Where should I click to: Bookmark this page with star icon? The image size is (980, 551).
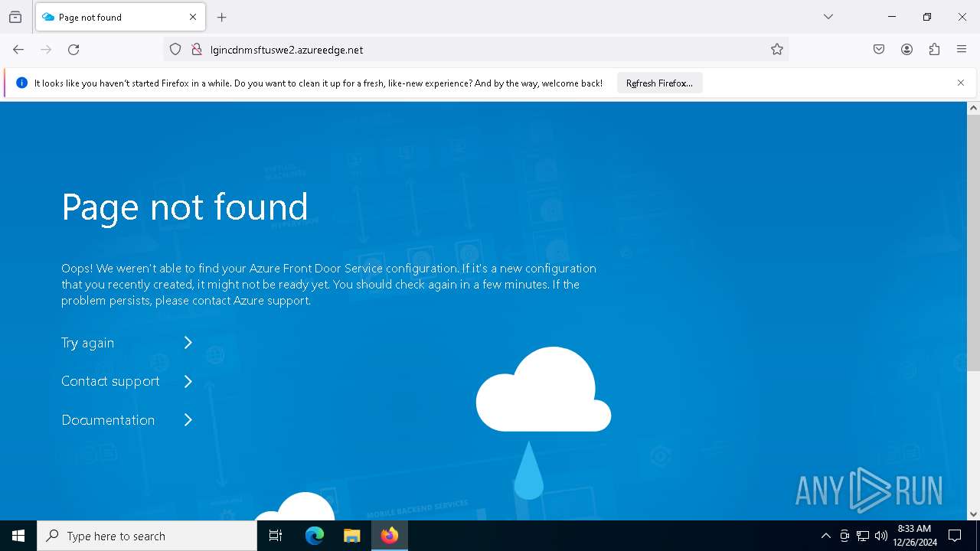coord(777,50)
